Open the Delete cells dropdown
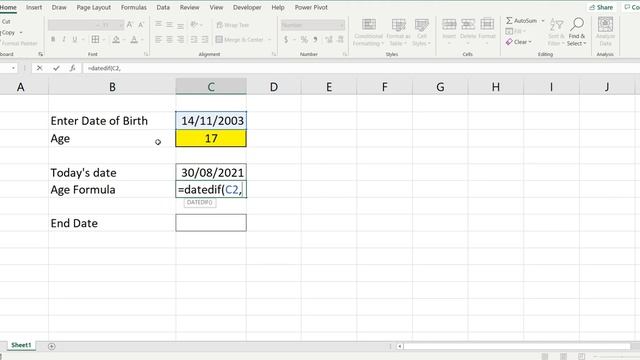 coord(468,31)
